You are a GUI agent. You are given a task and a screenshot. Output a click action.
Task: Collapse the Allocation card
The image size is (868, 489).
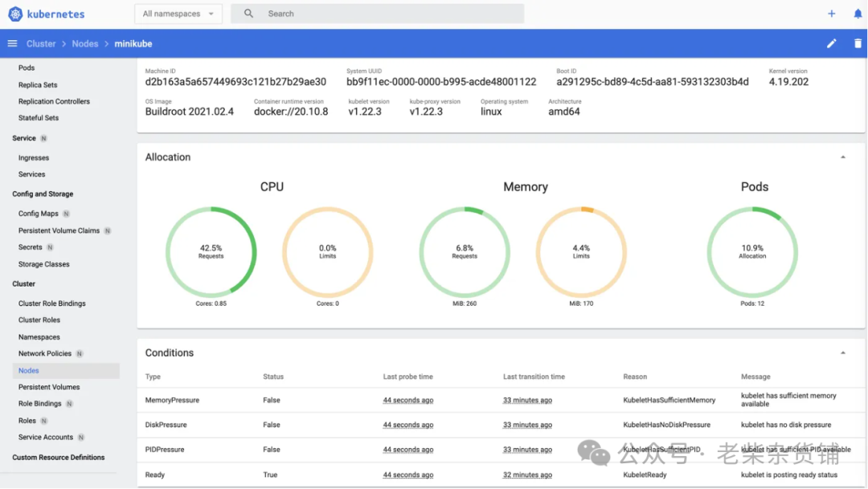[842, 157]
